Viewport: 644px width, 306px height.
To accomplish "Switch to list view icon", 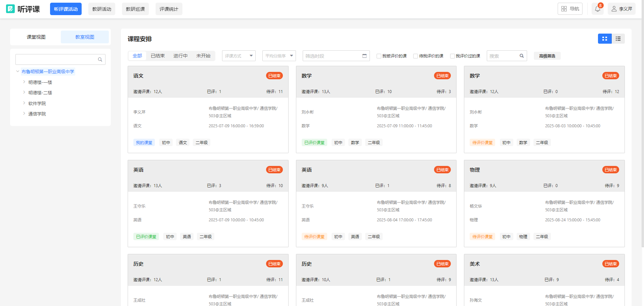I will 618,39.
